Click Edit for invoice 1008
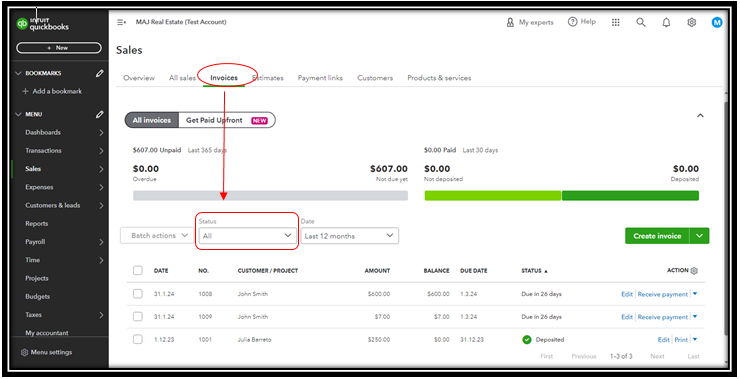The height and width of the screenshot is (379, 740). click(627, 294)
